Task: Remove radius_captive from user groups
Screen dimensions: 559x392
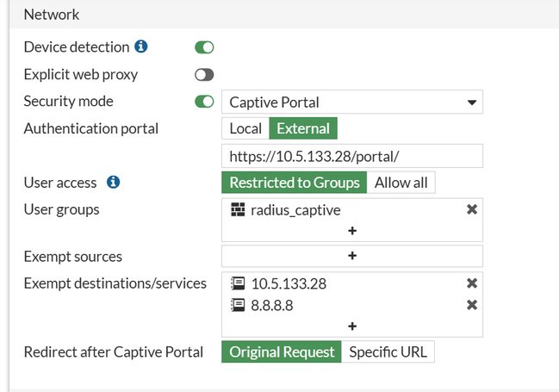Action: pos(472,209)
